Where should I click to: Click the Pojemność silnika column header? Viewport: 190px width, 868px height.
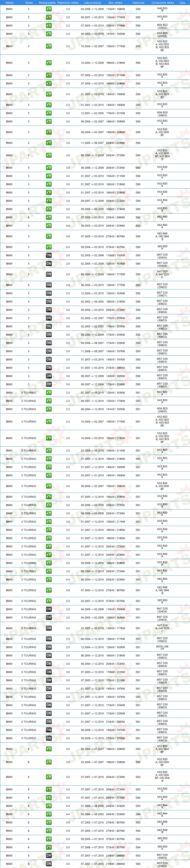[x=68, y=3]
